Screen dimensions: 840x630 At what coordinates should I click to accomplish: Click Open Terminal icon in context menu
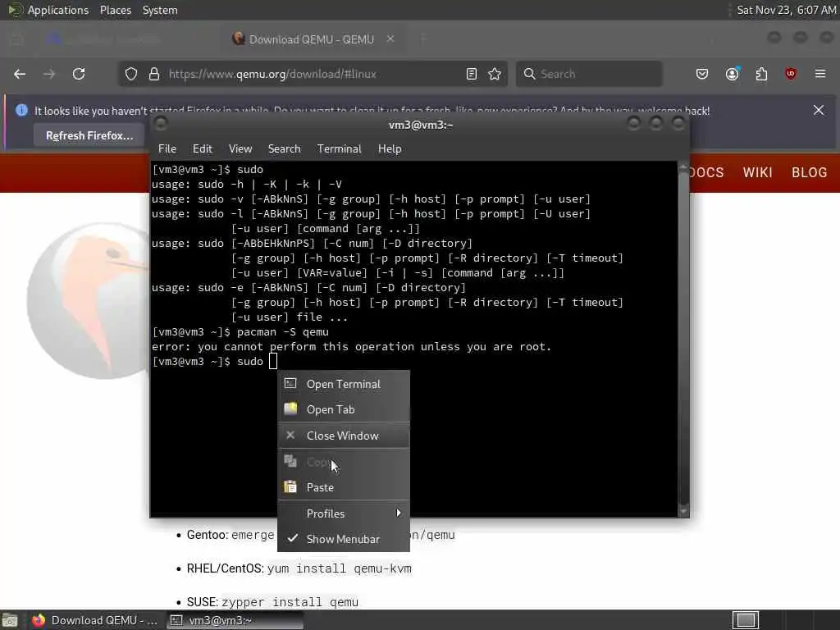tap(290, 383)
